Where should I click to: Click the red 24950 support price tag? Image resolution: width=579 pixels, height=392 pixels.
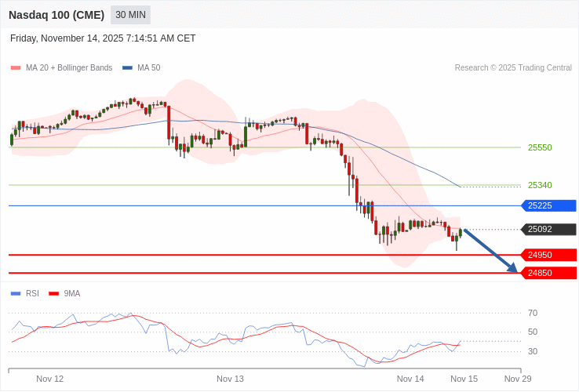pos(548,255)
